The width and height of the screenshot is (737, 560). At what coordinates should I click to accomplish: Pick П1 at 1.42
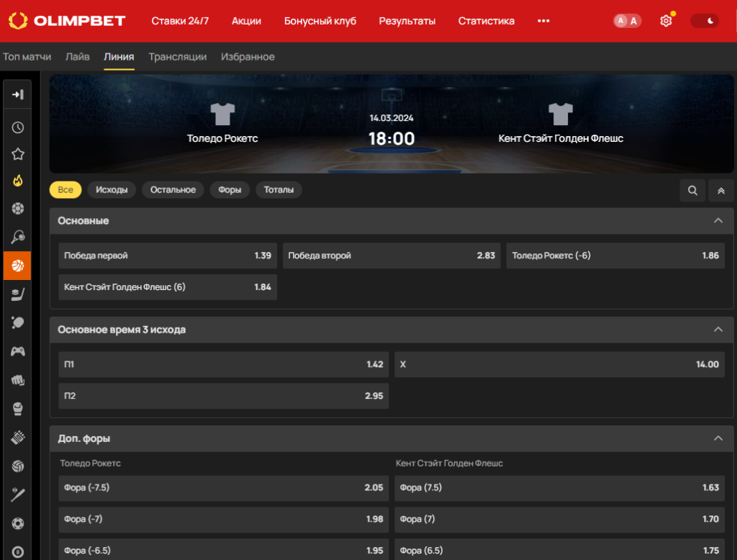[224, 364]
